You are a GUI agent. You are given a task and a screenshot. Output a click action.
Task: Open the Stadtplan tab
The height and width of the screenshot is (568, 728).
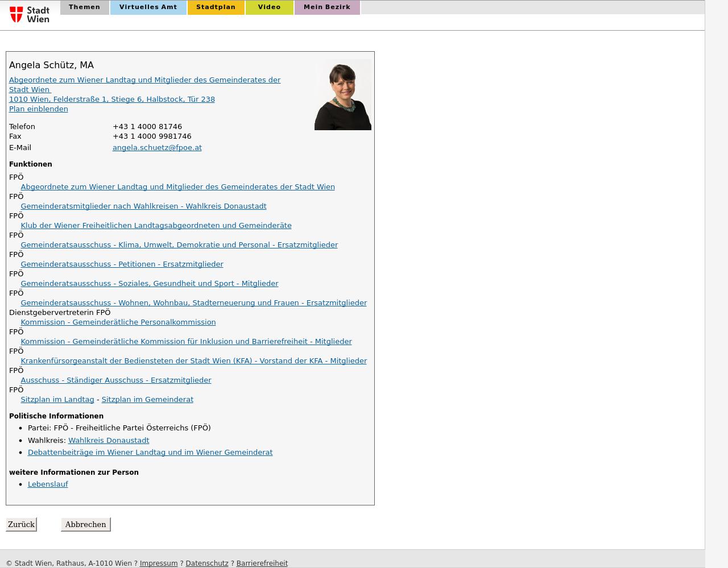216,7
